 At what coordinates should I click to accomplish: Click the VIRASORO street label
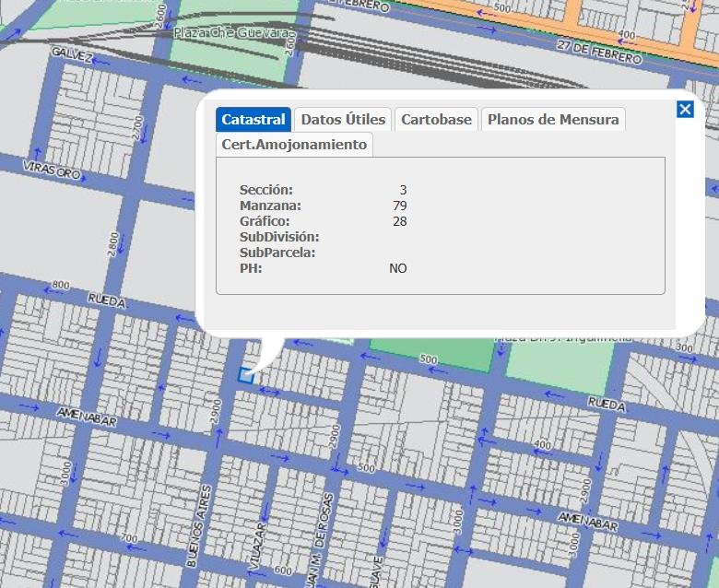(x=53, y=169)
